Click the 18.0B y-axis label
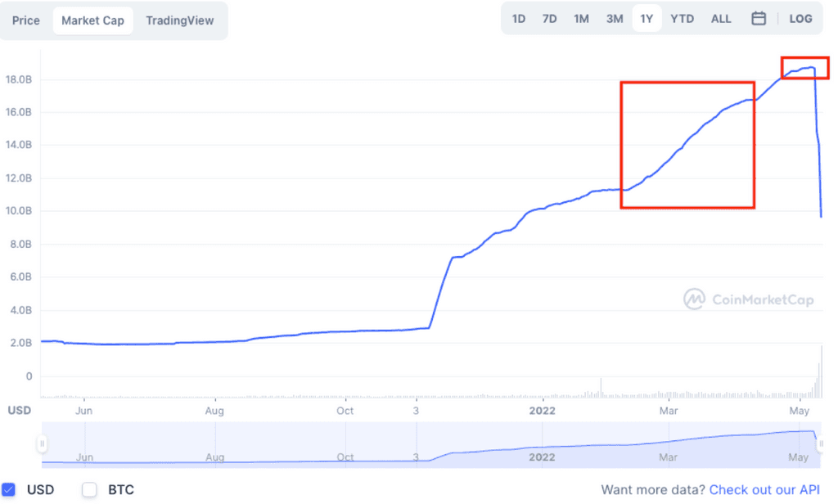The image size is (838, 504). click(x=19, y=79)
